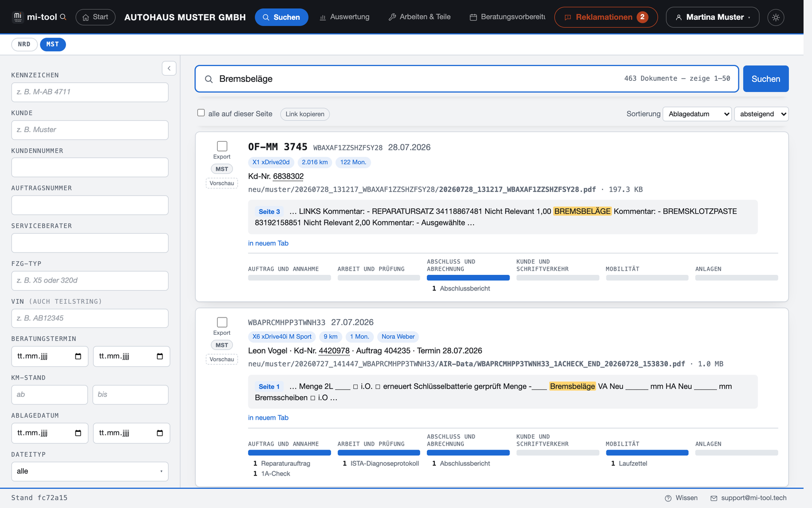Open the Arbeiten & Teile tab
Screen dimensions: 812x508
(x=420, y=17)
